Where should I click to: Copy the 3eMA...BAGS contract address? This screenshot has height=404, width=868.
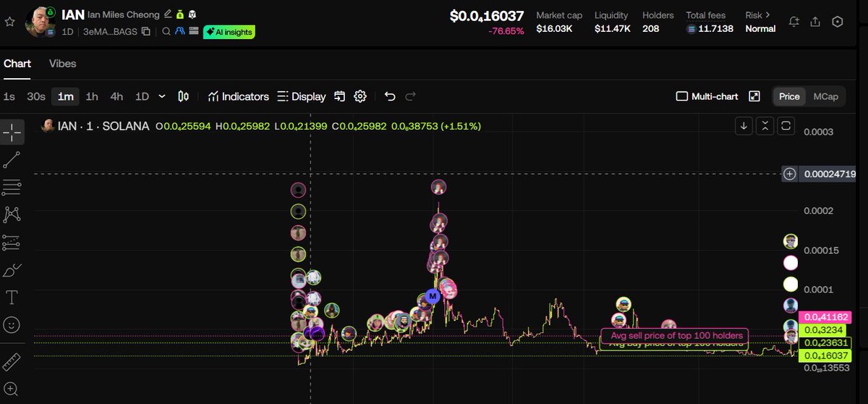[146, 32]
